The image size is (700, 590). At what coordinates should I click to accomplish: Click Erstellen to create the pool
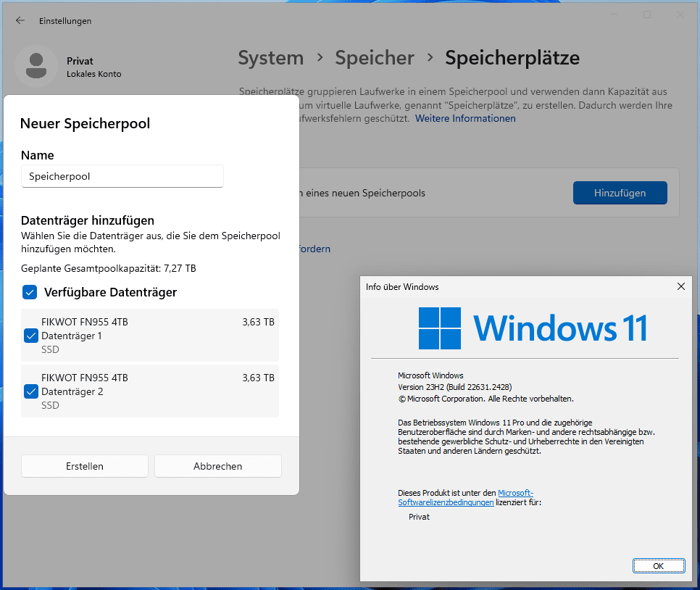point(84,466)
